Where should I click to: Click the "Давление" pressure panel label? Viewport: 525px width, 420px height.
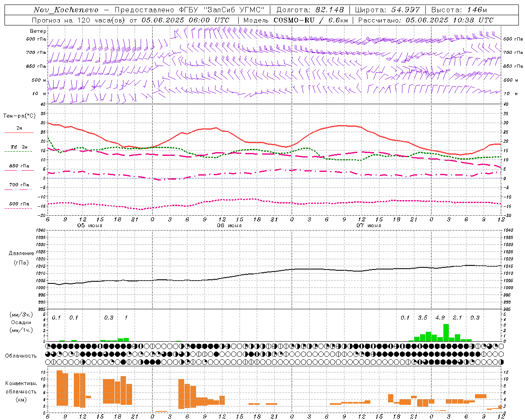pyautogui.click(x=21, y=253)
